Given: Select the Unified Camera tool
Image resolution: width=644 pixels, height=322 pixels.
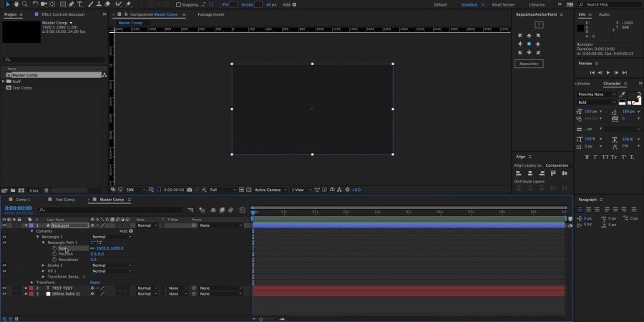Looking at the screenshot, I should pyautogui.click(x=44, y=4).
